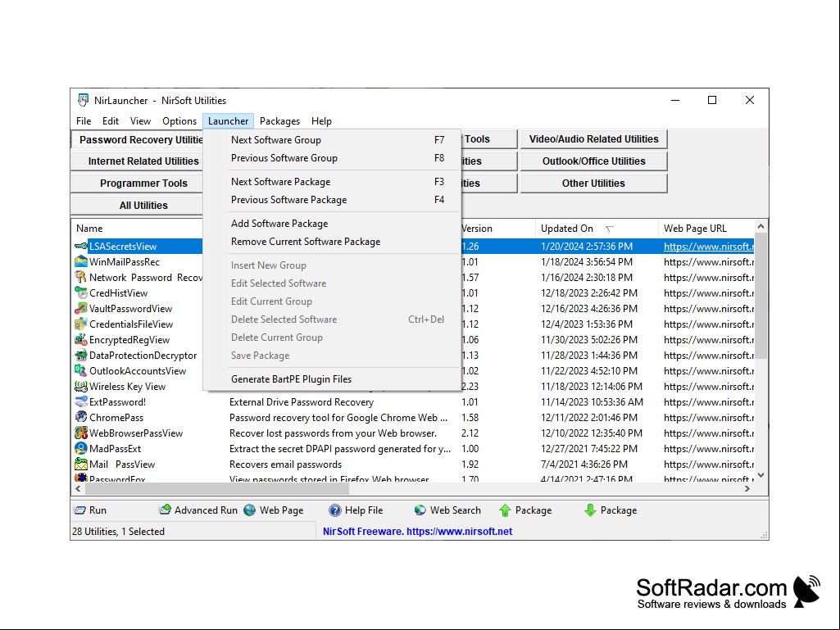Close the open Launcher menu via its title

pos(228,121)
